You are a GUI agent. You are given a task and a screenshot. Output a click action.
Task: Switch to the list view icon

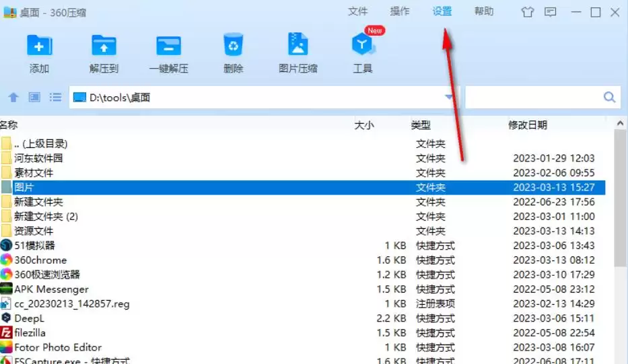coord(55,98)
